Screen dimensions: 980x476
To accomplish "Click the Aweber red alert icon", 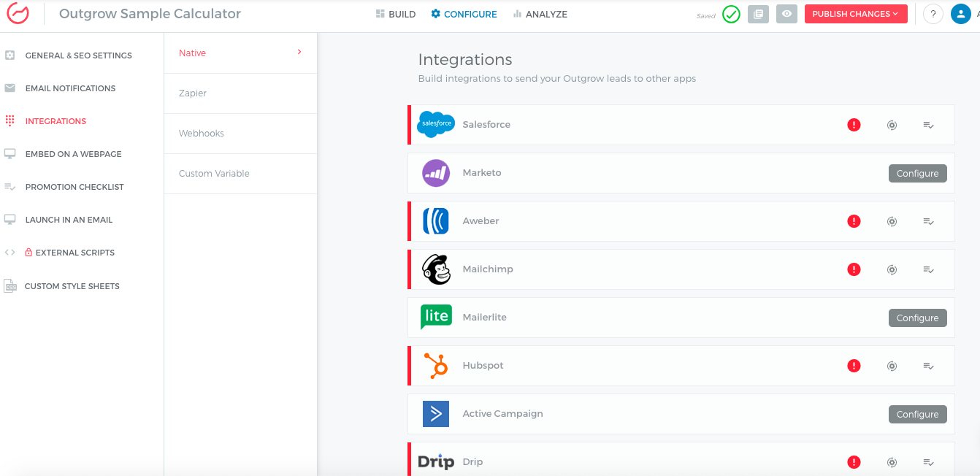I will [854, 221].
